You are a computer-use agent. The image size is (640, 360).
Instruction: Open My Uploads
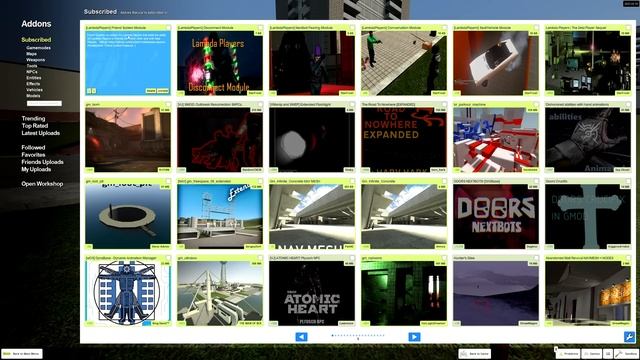coord(36,169)
